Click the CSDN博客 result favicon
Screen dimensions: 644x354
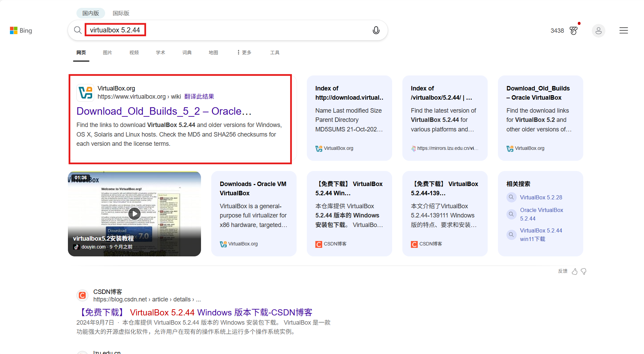point(82,295)
